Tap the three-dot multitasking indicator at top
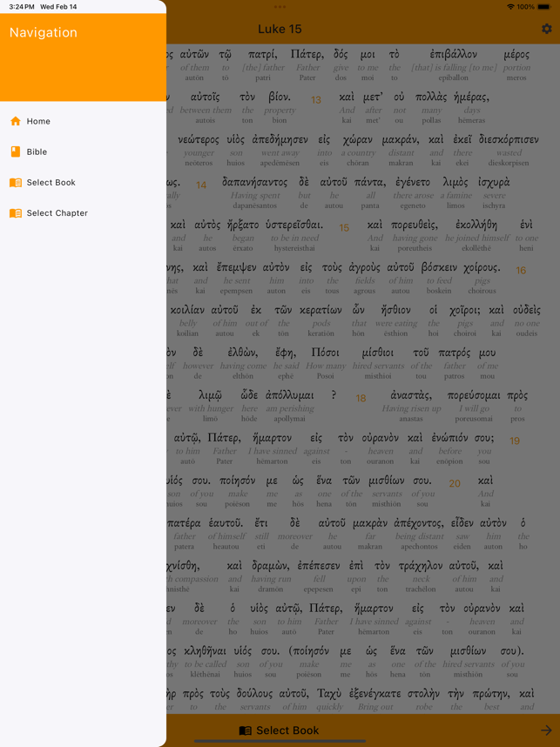The height and width of the screenshot is (747, 560). tap(280, 7)
